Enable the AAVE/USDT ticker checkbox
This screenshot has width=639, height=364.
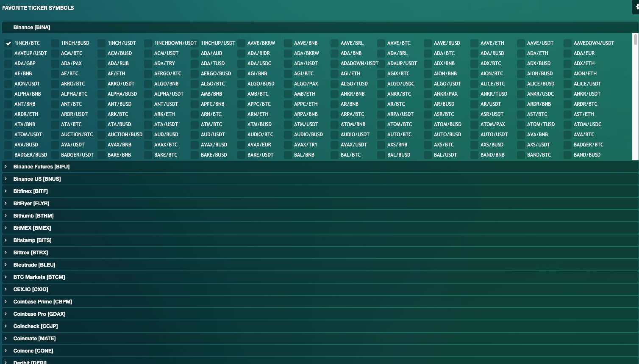pyautogui.click(x=521, y=43)
